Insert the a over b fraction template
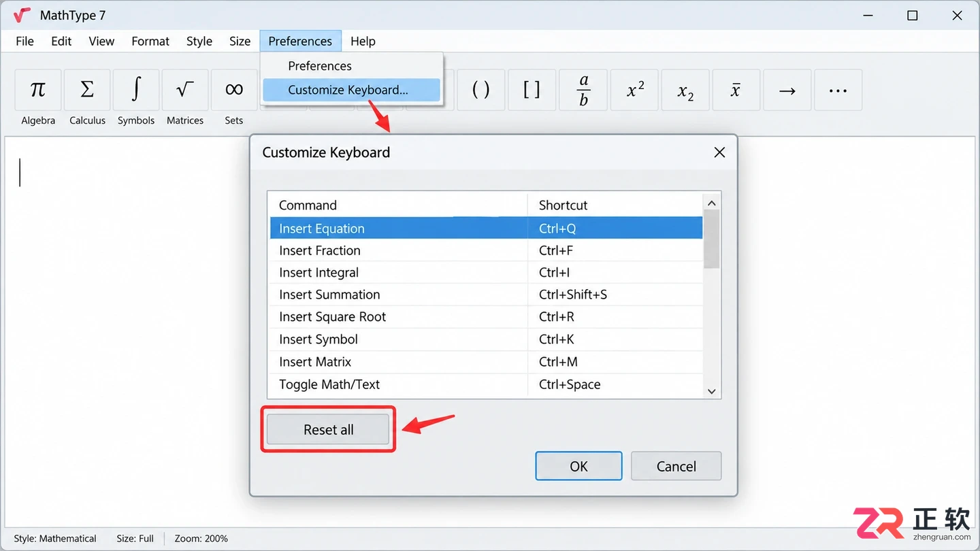 click(x=583, y=90)
